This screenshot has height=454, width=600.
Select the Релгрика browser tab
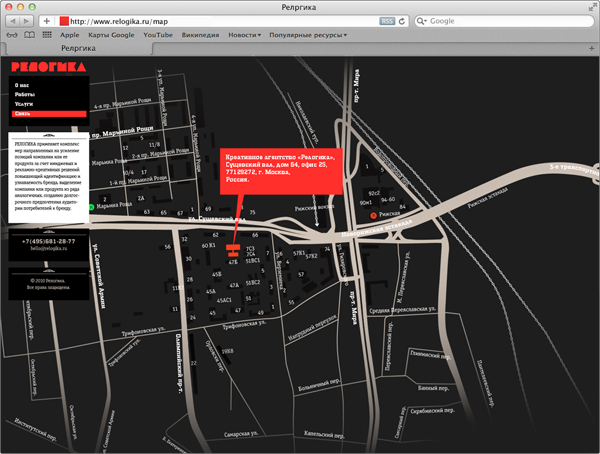(78, 47)
